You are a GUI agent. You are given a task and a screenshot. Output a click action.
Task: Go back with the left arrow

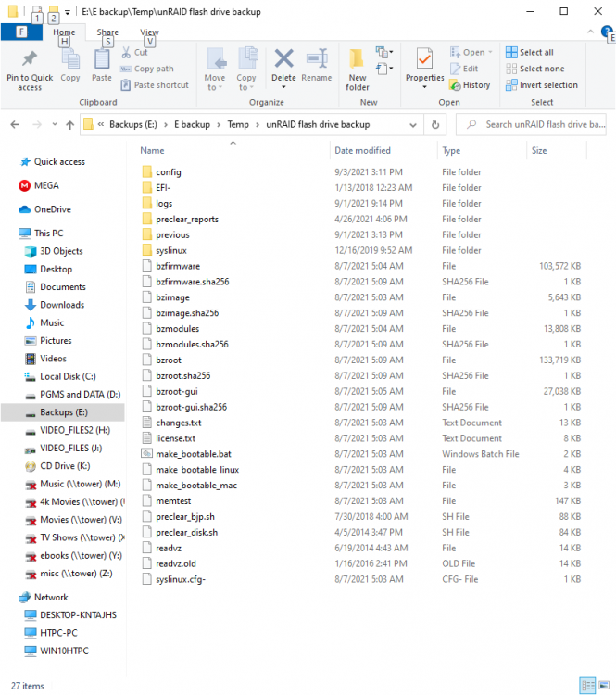click(15, 124)
